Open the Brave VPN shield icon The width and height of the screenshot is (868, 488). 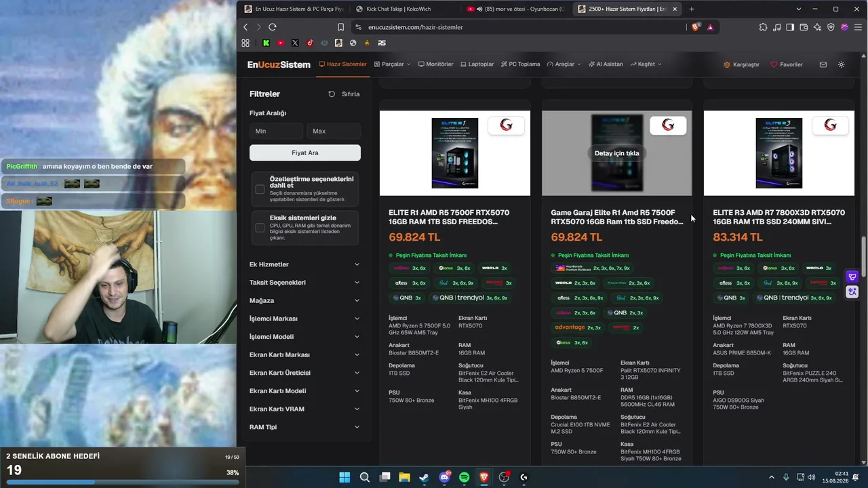pos(831,27)
